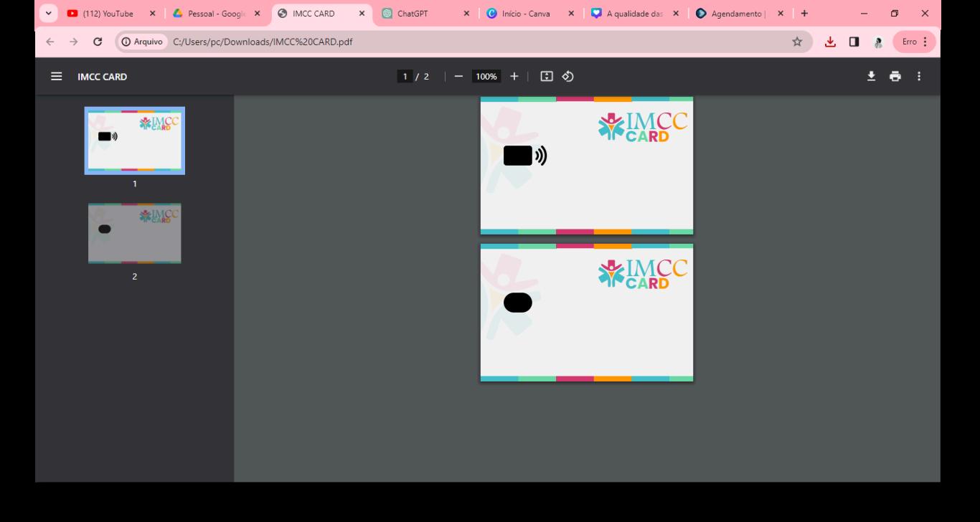Open a new browser tab
The width and height of the screenshot is (980, 522).
click(804, 14)
